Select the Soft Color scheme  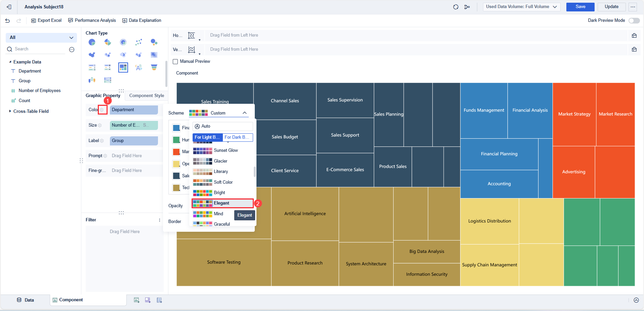(223, 182)
